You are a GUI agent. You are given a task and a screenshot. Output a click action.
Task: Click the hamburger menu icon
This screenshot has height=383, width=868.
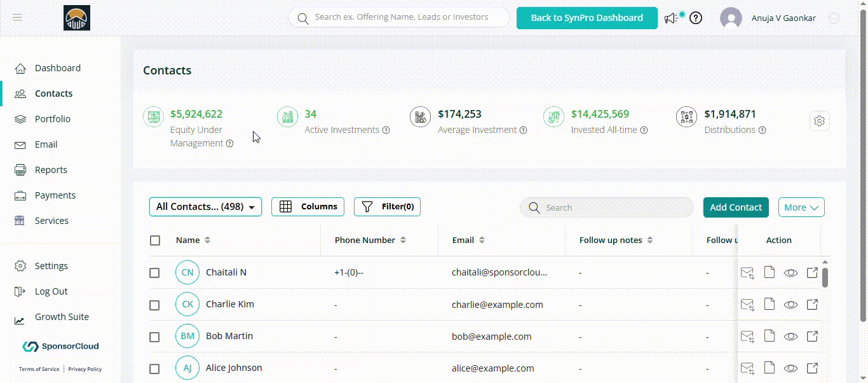(x=17, y=18)
